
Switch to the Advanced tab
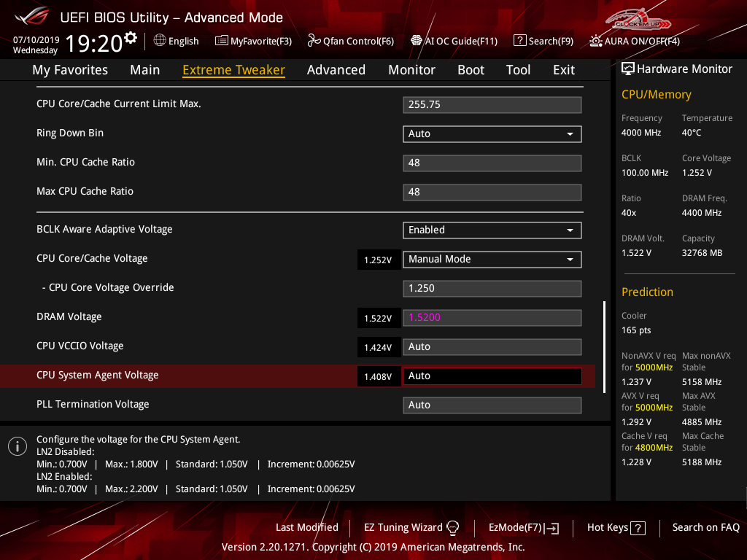pos(336,70)
